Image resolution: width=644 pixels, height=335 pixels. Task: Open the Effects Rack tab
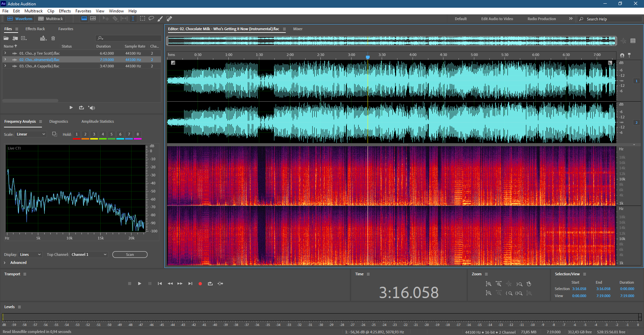35,29
